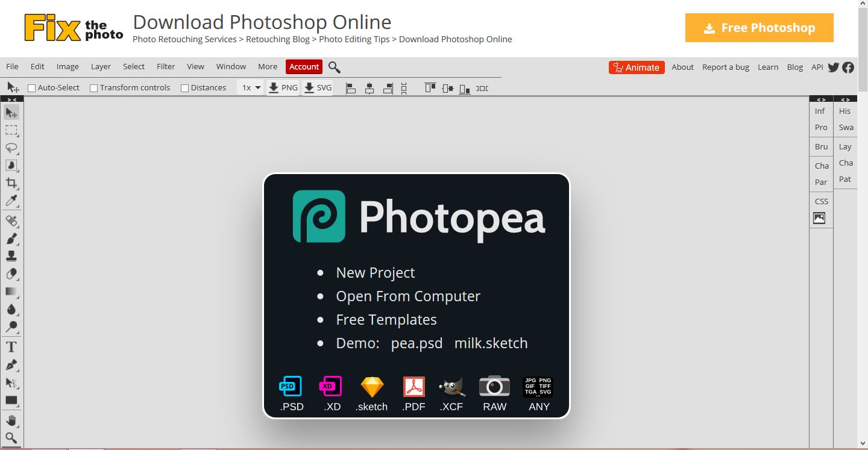
Task: Click the Animate button
Action: [x=637, y=67]
